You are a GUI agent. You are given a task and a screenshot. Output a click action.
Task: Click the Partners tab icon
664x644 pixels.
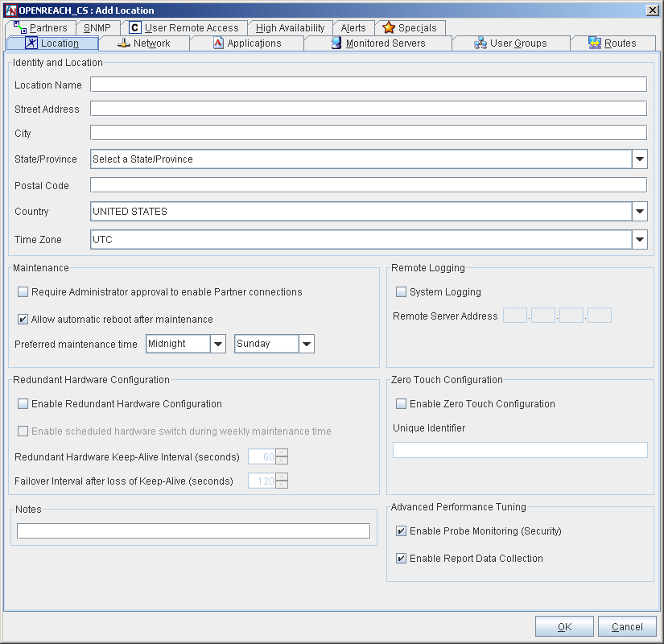[19, 27]
